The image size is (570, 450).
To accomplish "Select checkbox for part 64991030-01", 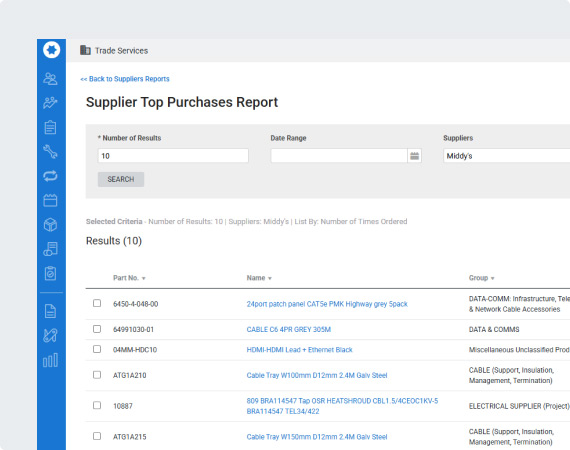I will (97, 329).
